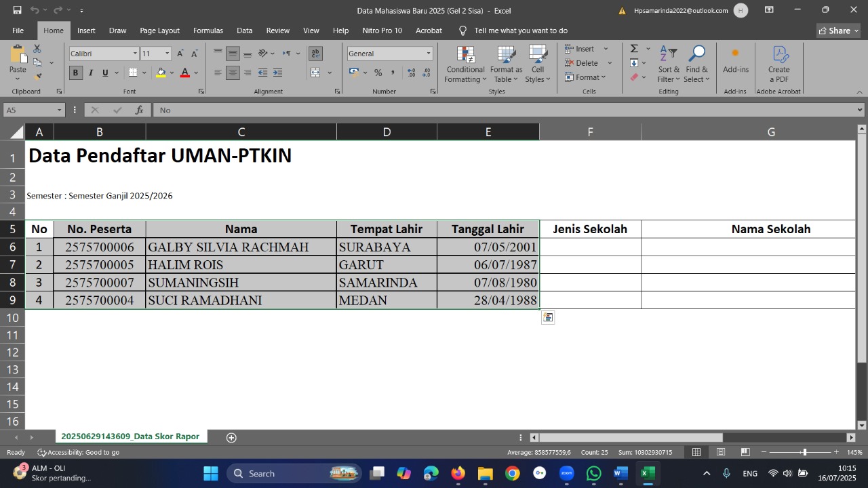Click the Share button

[x=838, y=30]
